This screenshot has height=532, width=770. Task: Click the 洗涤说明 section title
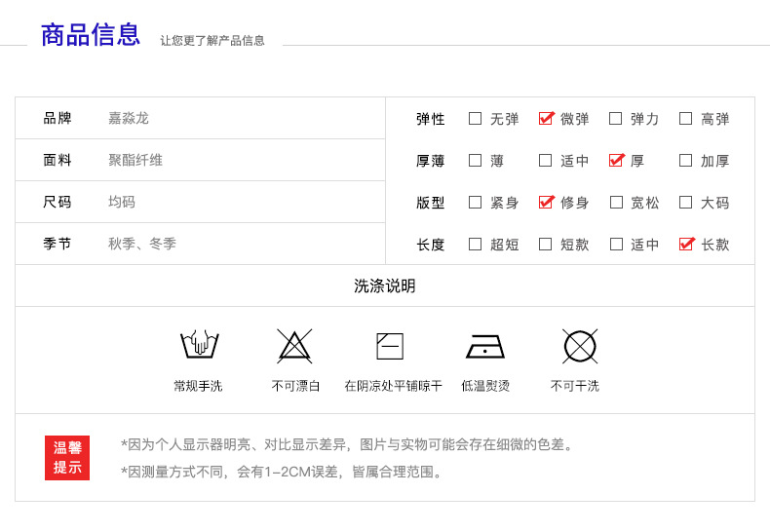coord(385,285)
